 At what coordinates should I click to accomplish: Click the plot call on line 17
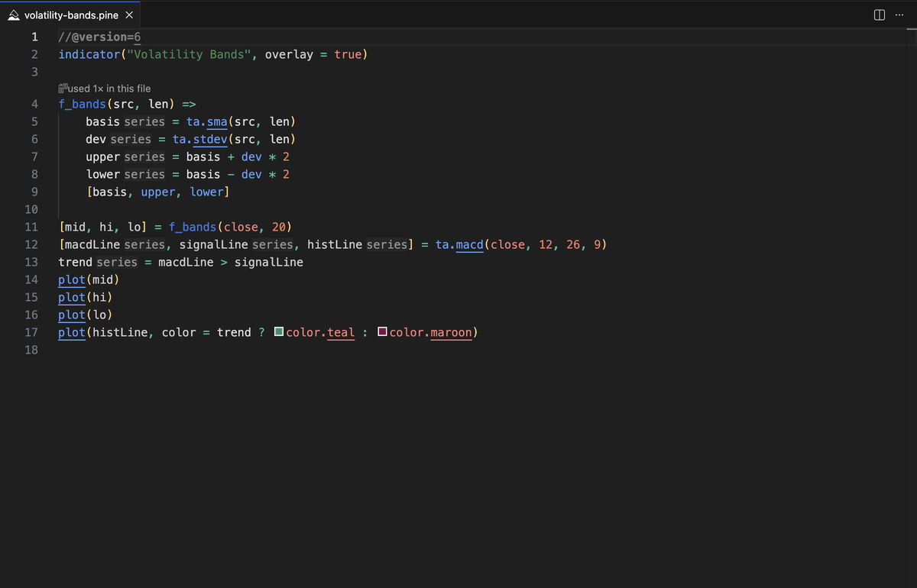72,332
